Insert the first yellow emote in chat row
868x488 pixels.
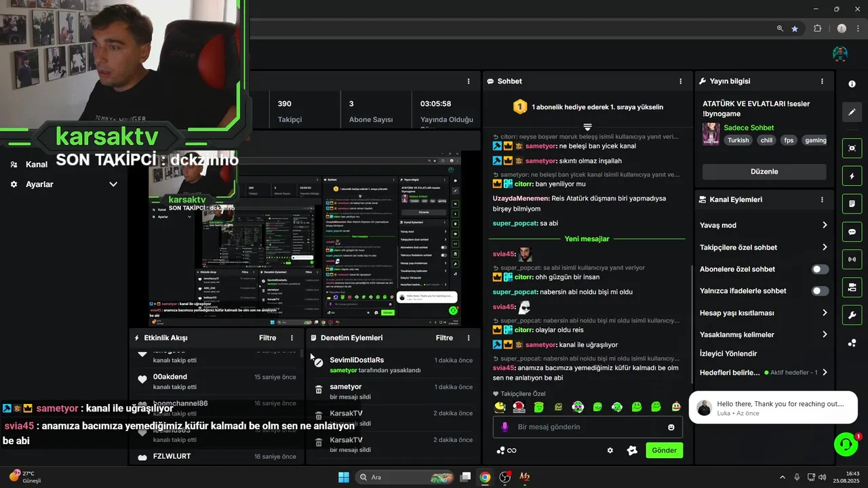(x=500, y=407)
